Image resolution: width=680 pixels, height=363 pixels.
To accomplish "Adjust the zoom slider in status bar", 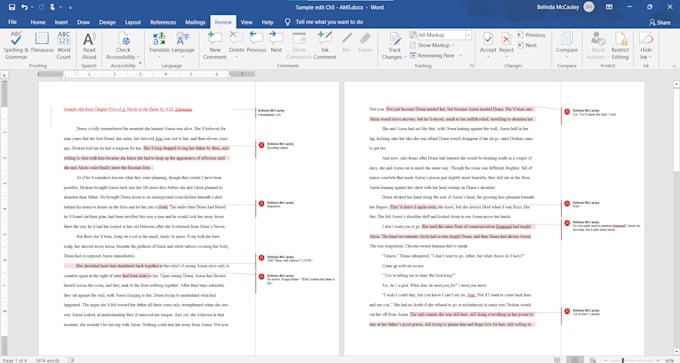I will click(x=623, y=360).
